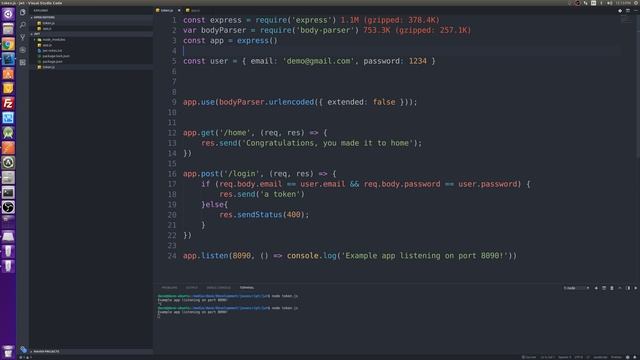640x360 pixels.
Task: Open the clock in the top panel
Action: pos(623,3)
